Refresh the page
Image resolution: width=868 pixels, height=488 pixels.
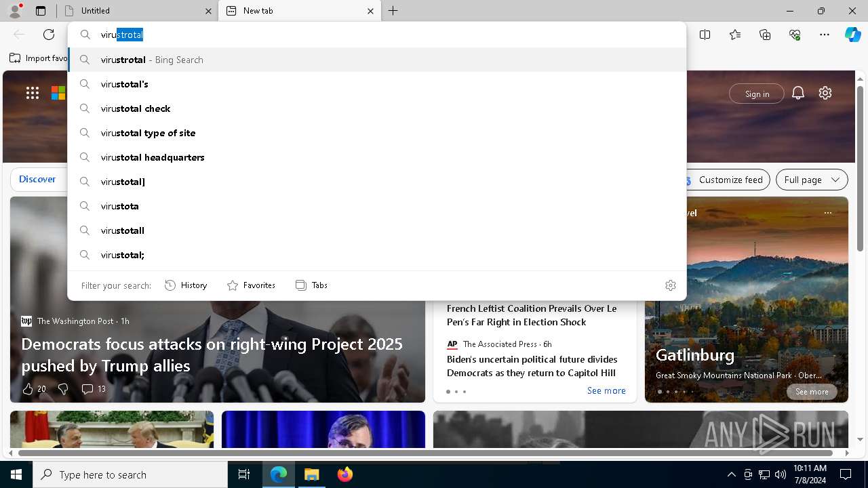click(49, 35)
